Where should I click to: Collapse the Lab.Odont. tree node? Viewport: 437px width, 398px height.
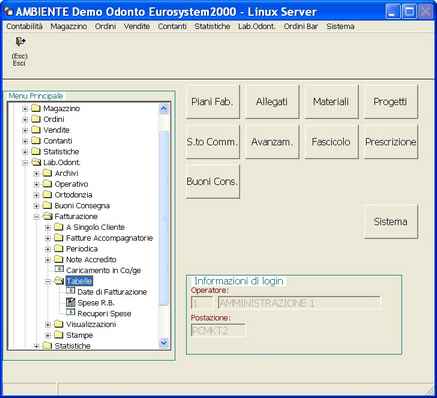tap(25, 163)
